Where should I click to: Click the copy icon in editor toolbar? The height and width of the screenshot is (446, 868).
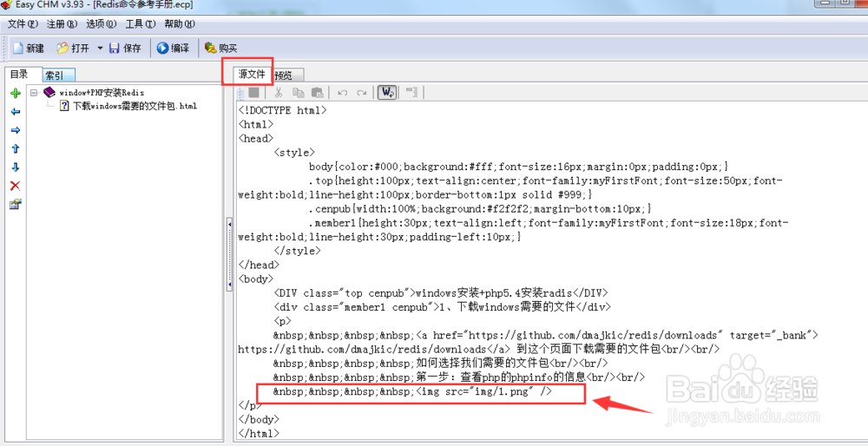(299, 92)
